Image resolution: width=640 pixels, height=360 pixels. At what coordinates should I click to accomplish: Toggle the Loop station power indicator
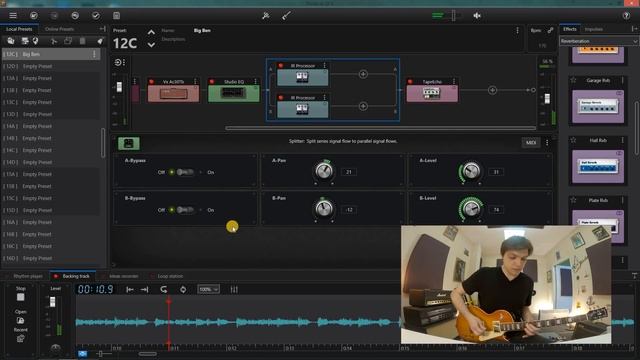[151, 276]
